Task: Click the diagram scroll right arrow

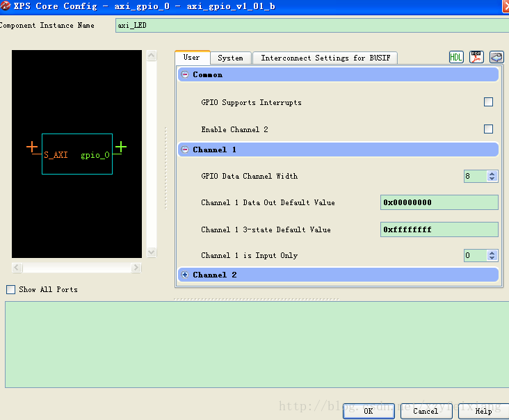Action: click(x=136, y=268)
